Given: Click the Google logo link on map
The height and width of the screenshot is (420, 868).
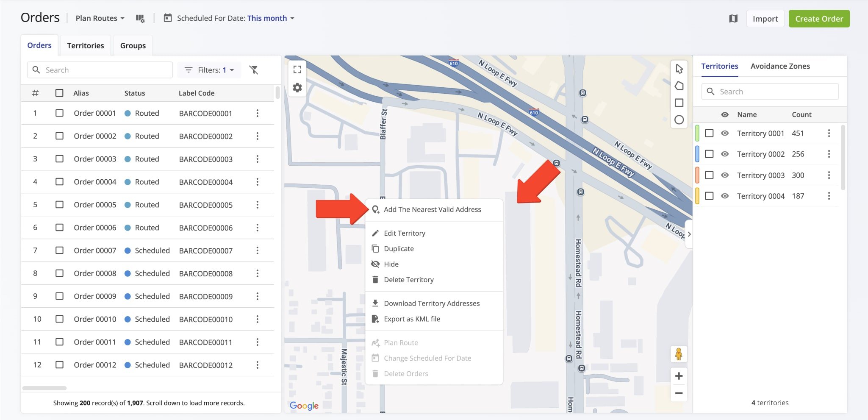Looking at the screenshot, I should pos(304,406).
